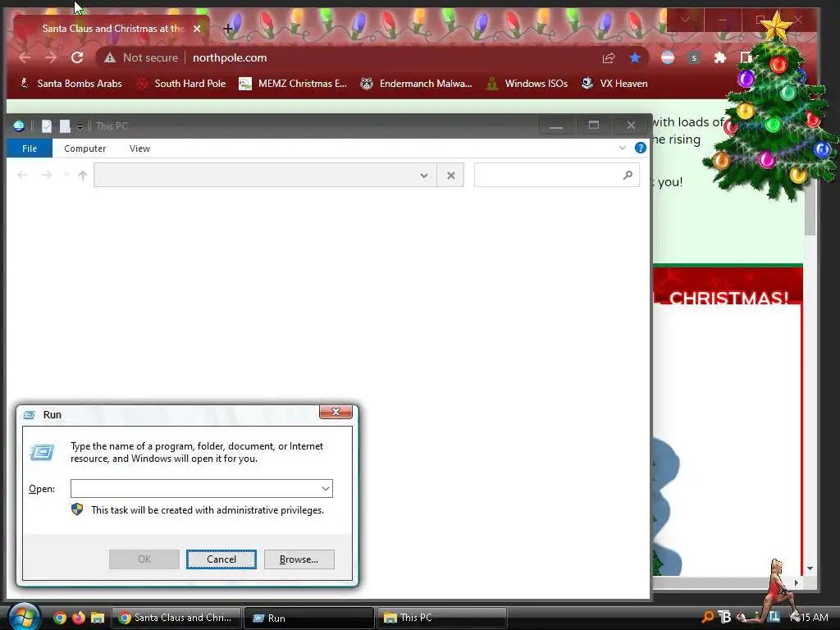Close the Santa Claus and Christmas tab

point(197,29)
